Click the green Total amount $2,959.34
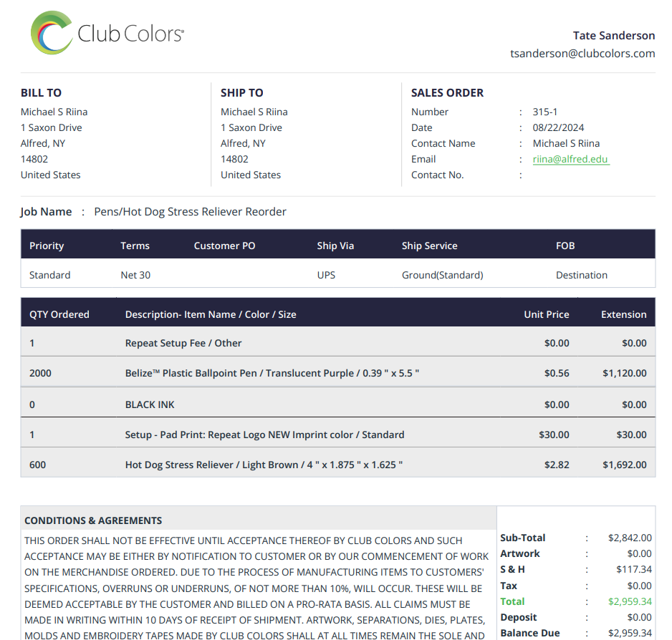 pos(630,601)
